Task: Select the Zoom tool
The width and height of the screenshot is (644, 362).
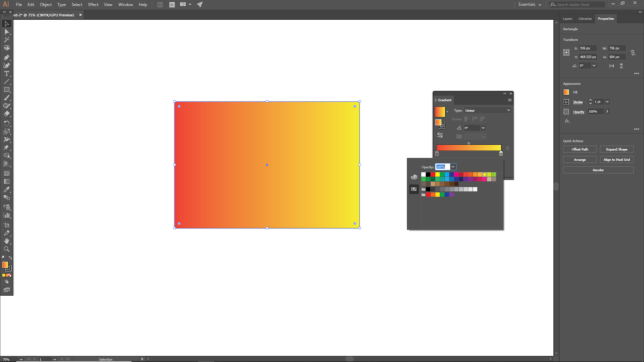Action: [7, 249]
